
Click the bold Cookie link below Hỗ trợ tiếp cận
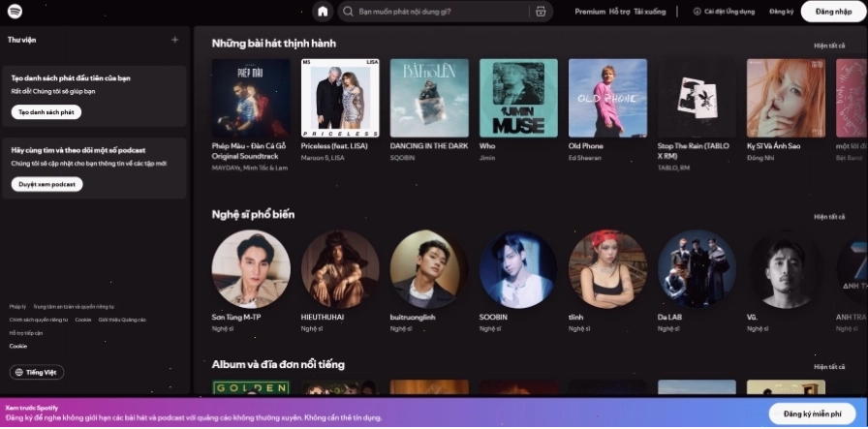click(x=18, y=347)
